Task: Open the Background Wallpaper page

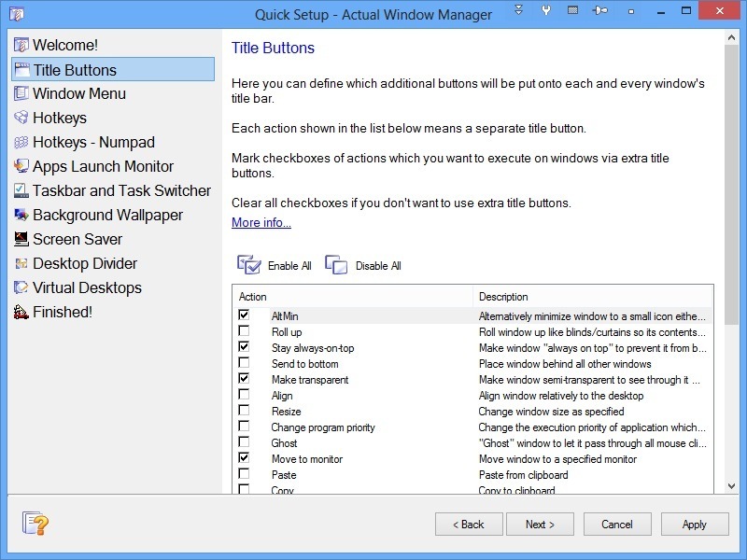Action: point(110,215)
